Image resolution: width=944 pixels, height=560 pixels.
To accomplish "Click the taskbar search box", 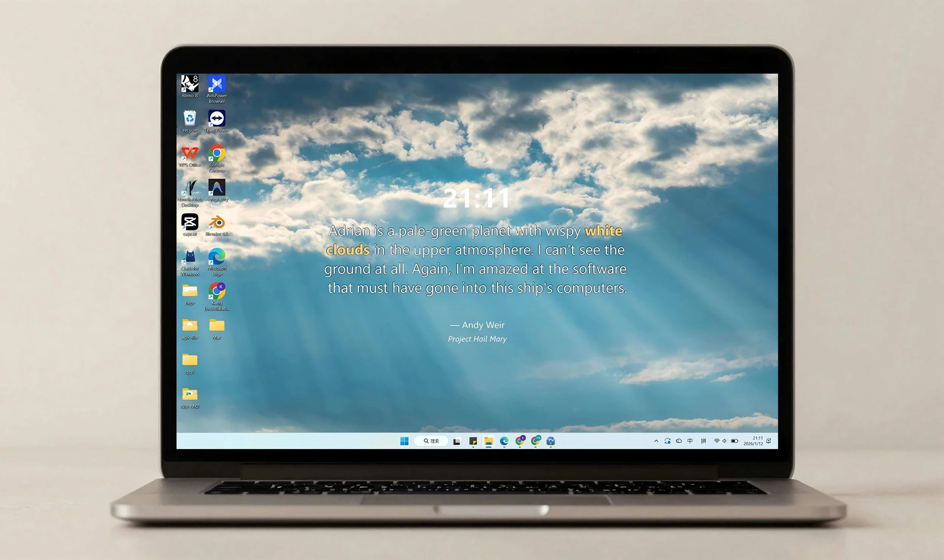I will (x=431, y=441).
